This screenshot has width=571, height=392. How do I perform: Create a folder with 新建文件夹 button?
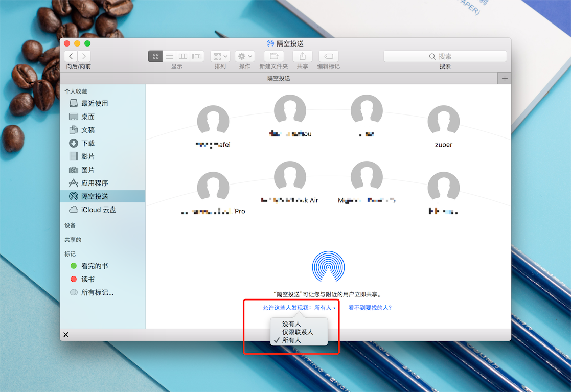click(274, 56)
